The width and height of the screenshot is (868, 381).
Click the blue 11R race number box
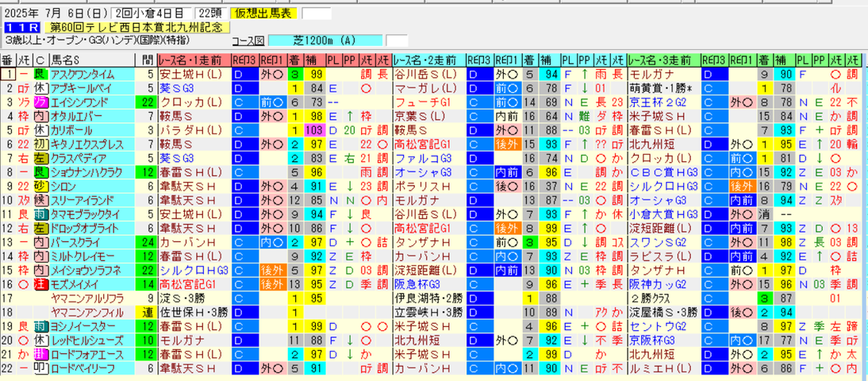[23, 27]
